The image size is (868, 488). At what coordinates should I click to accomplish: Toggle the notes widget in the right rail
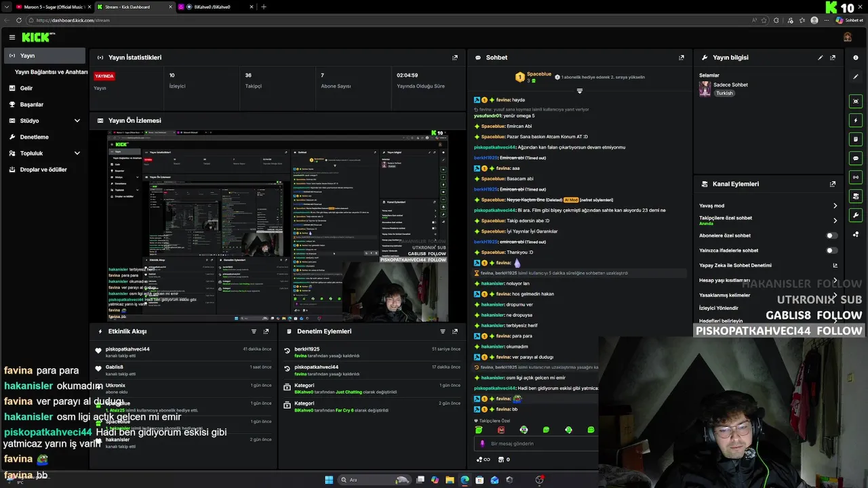pyautogui.click(x=856, y=139)
